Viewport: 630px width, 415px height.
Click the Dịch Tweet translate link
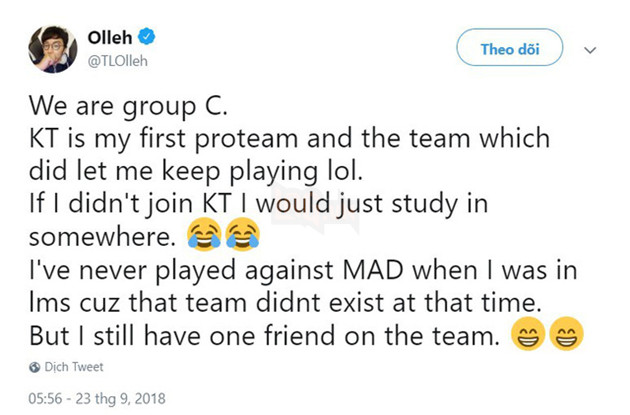69,367
